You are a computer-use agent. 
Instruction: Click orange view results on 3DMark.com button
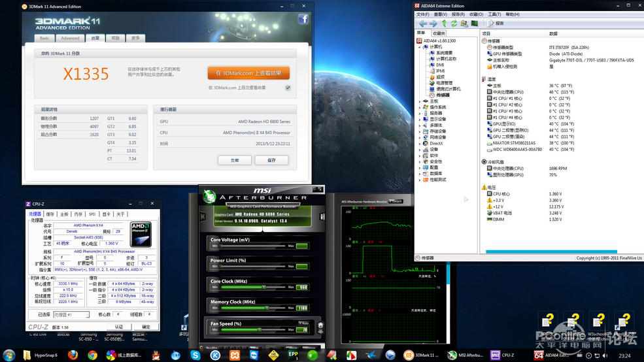coord(248,73)
